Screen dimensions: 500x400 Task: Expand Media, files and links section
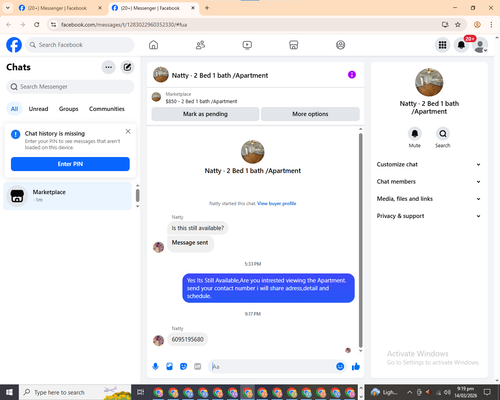[x=429, y=199]
